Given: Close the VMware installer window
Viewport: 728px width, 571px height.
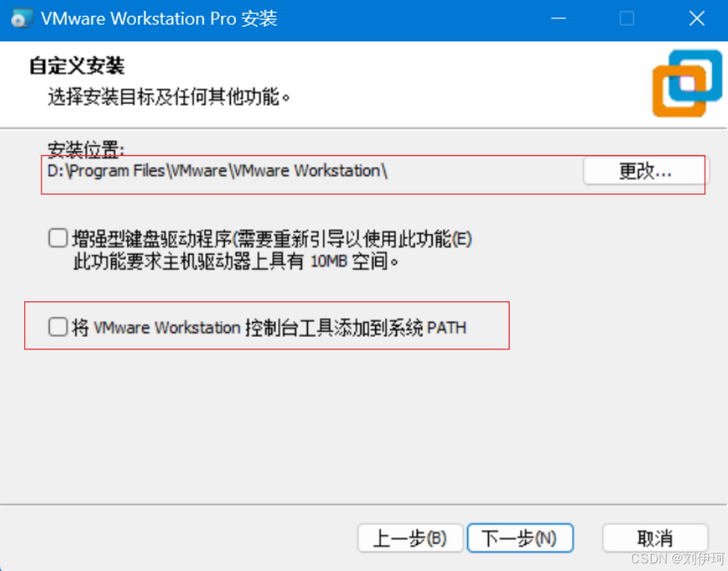Looking at the screenshot, I should (696, 18).
